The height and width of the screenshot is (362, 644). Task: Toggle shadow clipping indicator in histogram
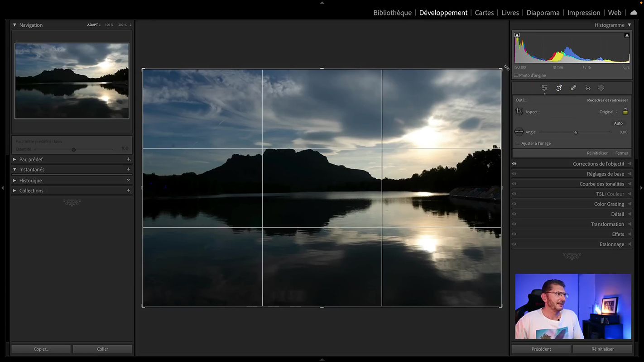pyautogui.click(x=517, y=35)
